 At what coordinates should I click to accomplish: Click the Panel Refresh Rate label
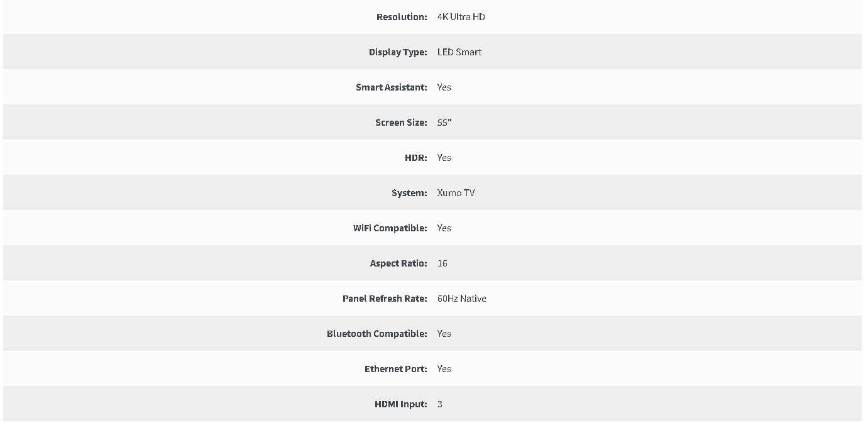(385, 299)
